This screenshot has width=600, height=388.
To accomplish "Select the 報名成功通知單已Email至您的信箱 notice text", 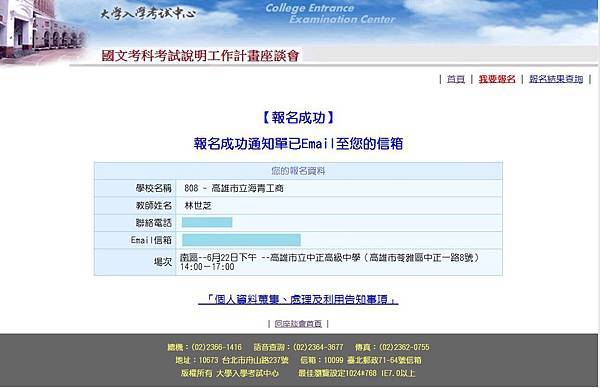I will (298, 143).
